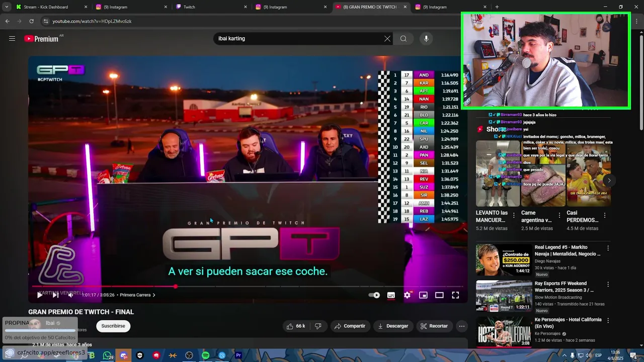Image resolution: width=644 pixels, height=362 pixels.
Task: Reload the current page
Action: point(31,21)
